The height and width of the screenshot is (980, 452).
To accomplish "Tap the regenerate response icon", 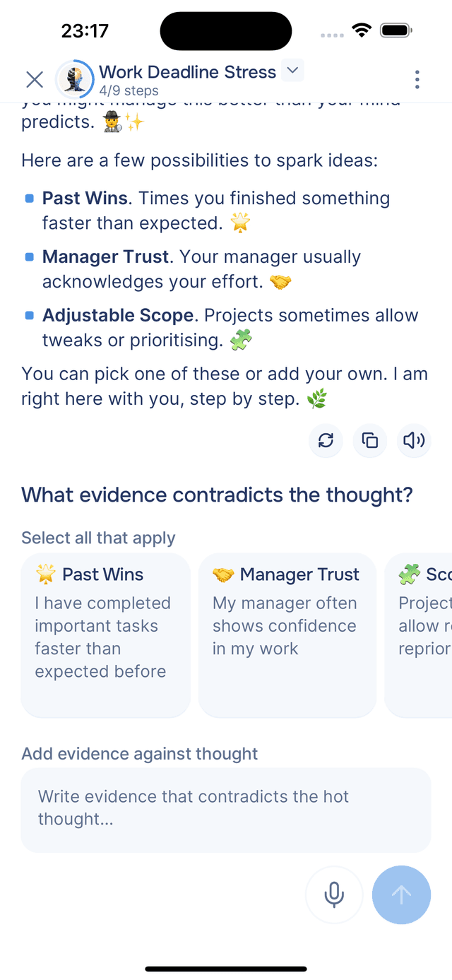I will pyautogui.click(x=326, y=441).
